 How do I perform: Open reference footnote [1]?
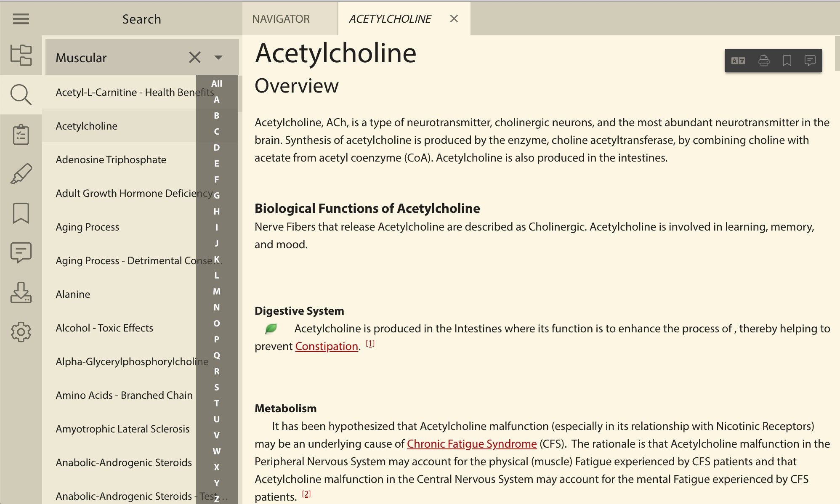(x=370, y=343)
